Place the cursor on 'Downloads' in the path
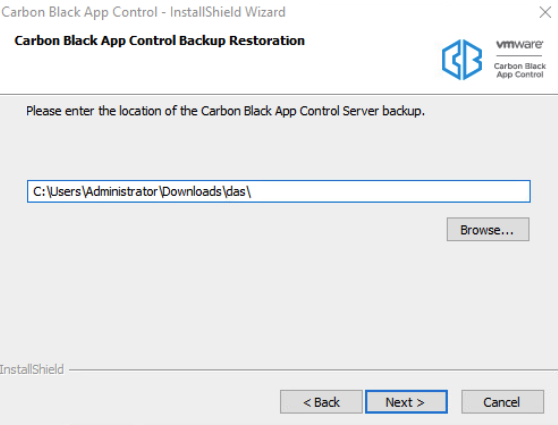558x425 pixels. pyautogui.click(x=192, y=191)
